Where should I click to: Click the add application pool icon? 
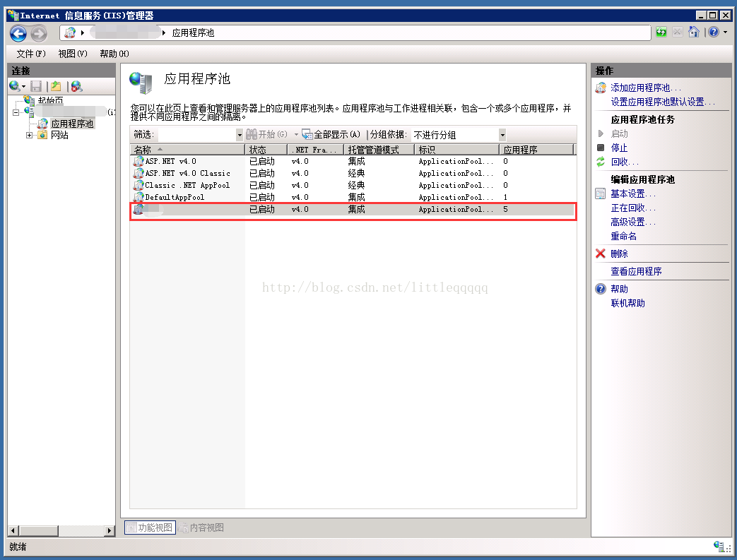601,88
